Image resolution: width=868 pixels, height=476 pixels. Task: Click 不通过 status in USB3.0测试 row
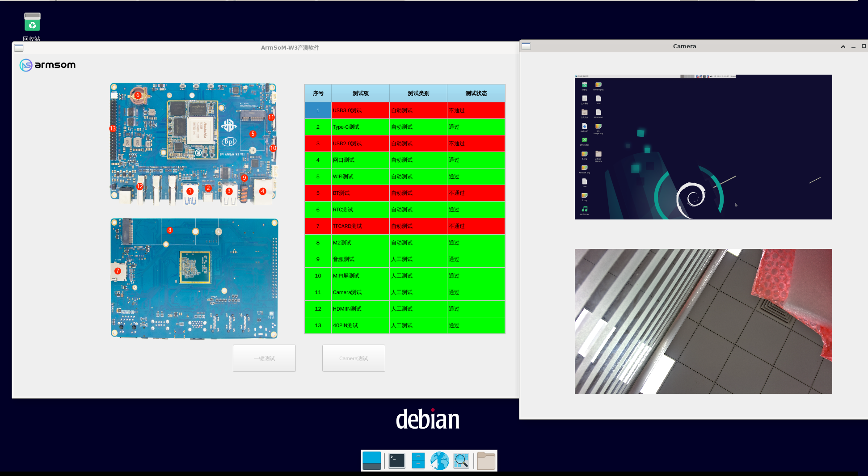pyautogui.click(x=476, y=110)
